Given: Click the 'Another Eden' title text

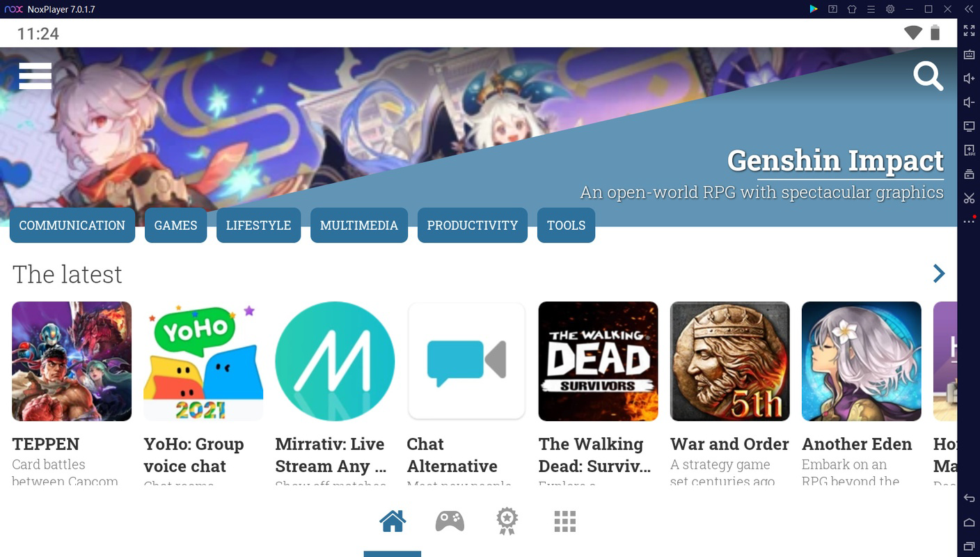Looking at the screenshot, I should pos(857,444).
